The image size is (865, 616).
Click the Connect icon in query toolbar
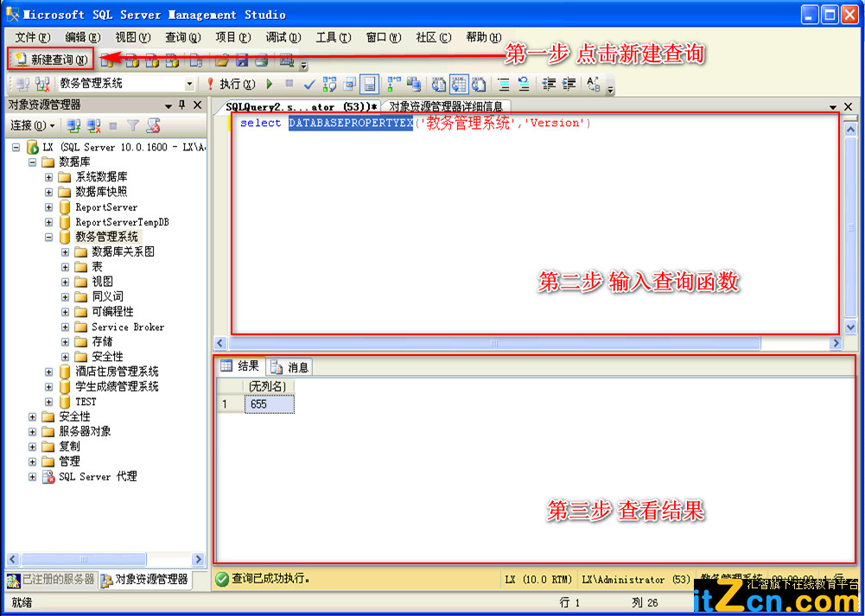[x=22, y=84]
